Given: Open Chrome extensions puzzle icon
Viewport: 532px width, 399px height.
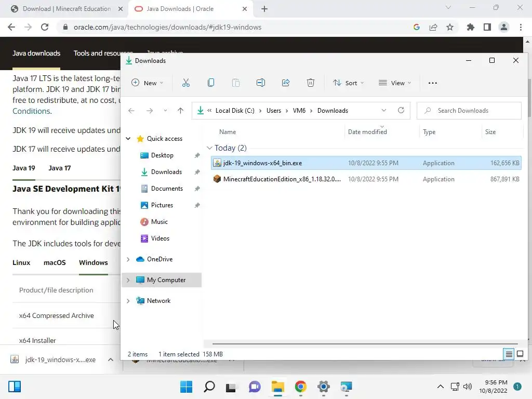Looking at the screenshot, I should pos(470,27).
